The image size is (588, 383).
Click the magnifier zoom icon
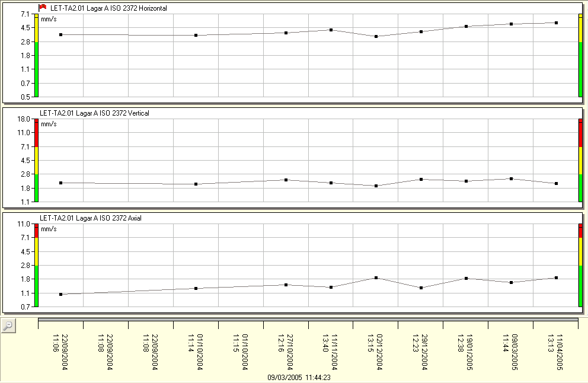click(8, 325)
